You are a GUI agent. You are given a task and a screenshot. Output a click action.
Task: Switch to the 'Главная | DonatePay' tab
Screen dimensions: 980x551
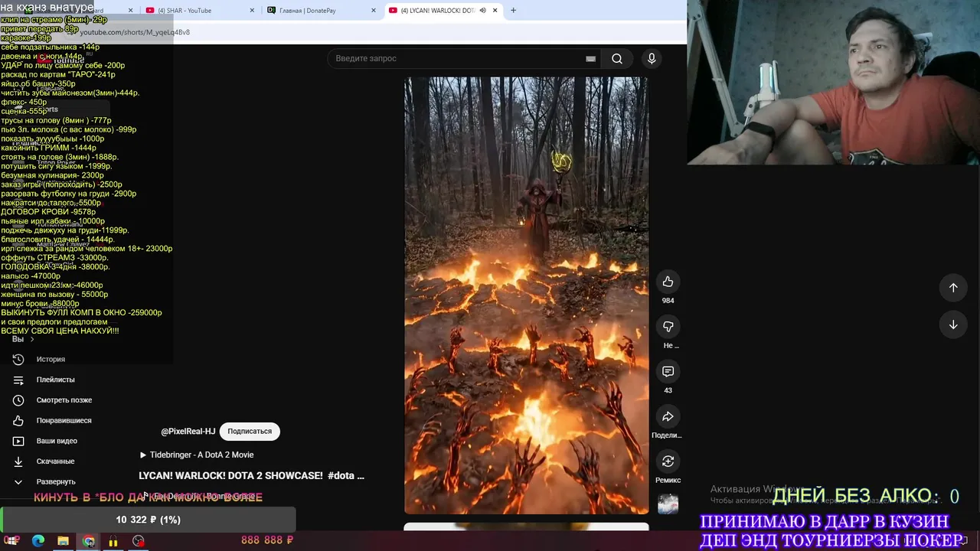coord(306,11)
